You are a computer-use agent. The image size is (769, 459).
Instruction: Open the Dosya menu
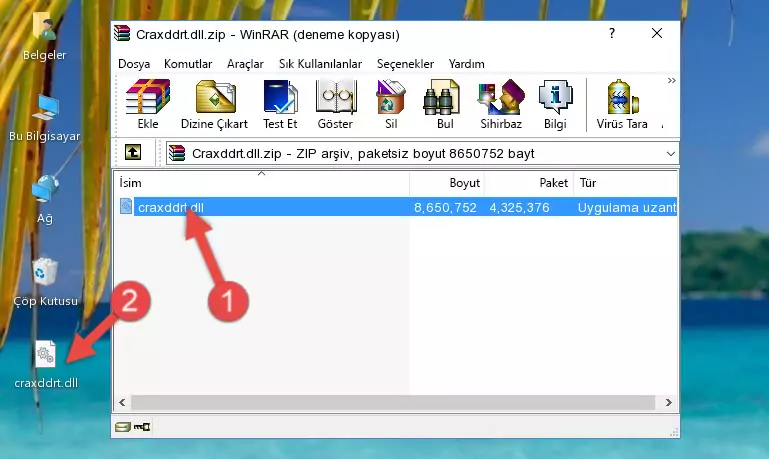(x=134, y=64)
